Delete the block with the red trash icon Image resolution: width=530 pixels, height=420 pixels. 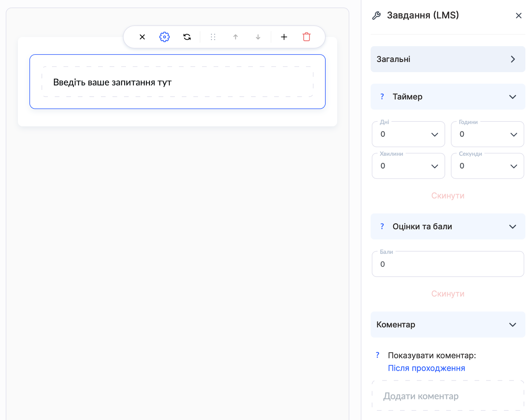[306, 37]
